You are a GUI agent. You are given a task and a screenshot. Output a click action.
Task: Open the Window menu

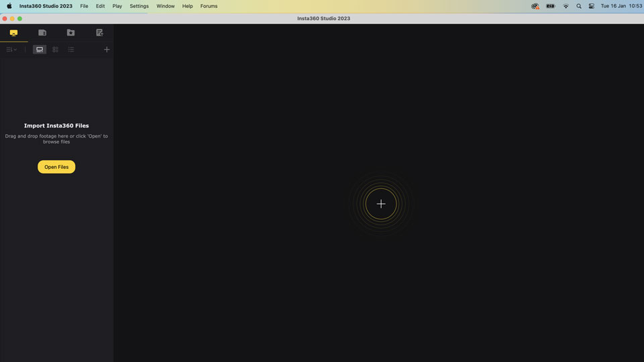(x=166, y=6)
